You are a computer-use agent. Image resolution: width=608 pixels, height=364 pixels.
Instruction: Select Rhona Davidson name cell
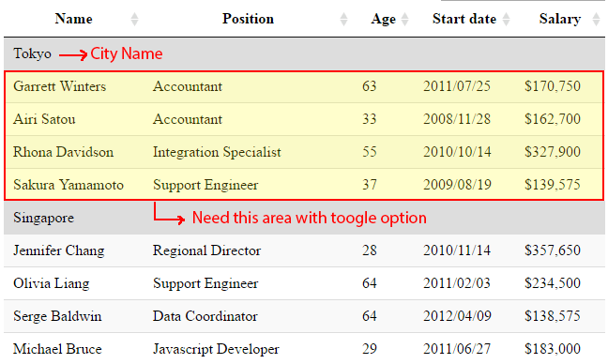point(64,152)
